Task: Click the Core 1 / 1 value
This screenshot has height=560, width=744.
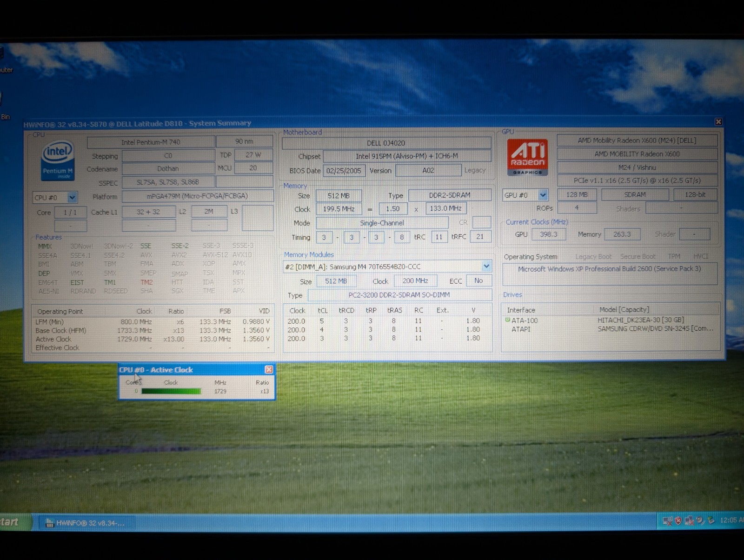Action: click(x=71, y=212)
